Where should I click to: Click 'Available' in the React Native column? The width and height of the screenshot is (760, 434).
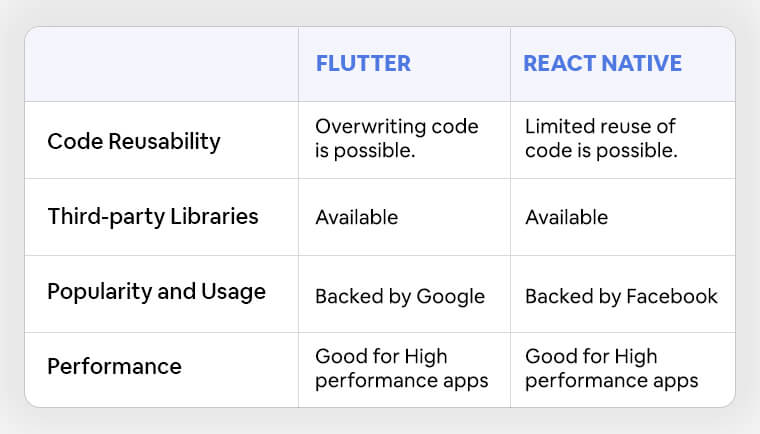point(566,217)
